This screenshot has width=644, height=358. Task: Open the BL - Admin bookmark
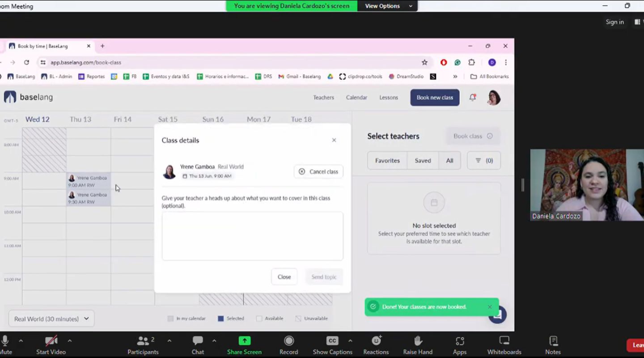point(56,77)
